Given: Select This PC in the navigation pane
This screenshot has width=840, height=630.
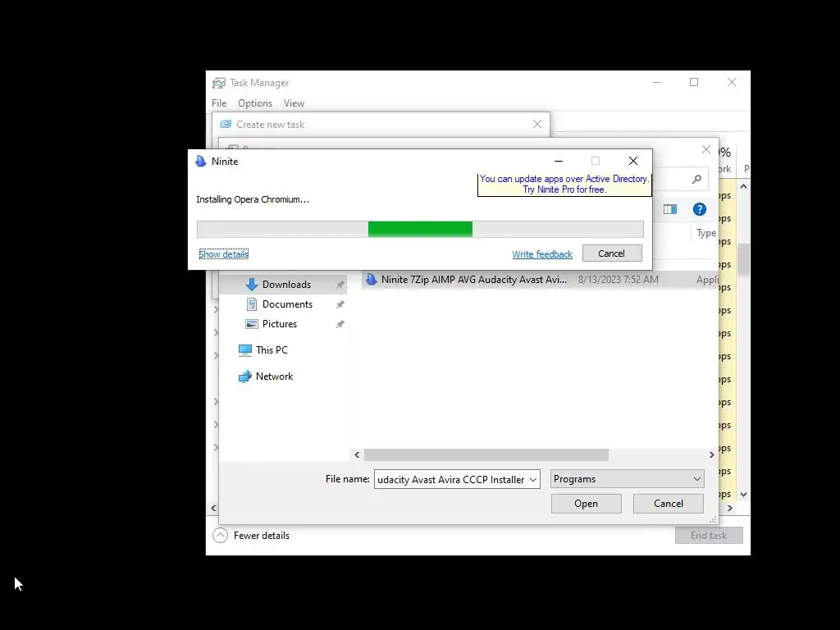Looking at the screenshot, I should coord(272,349).
